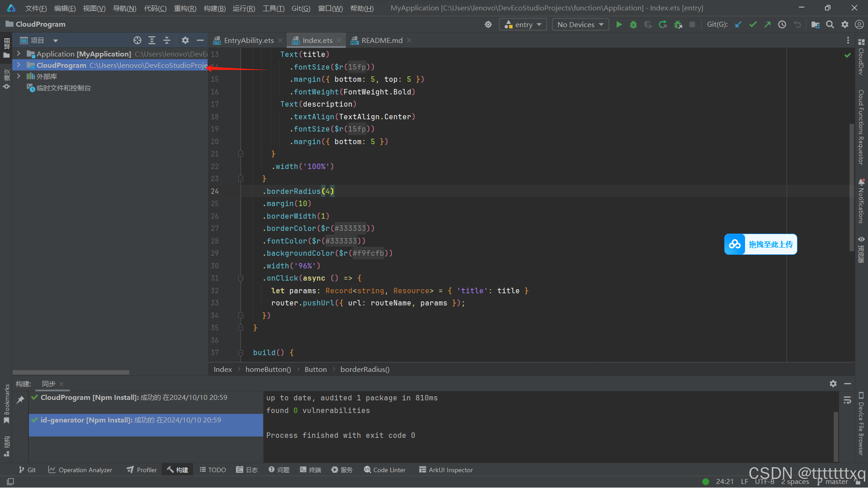Toggle pin icon in build panel
This screenshot has height=488, width=868.
[x=20, y=399]
